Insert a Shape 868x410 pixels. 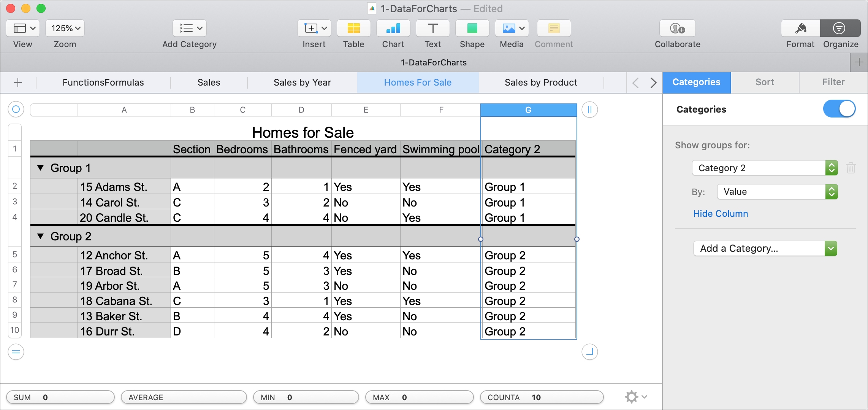pyautogui.click(x=472, y=29)
